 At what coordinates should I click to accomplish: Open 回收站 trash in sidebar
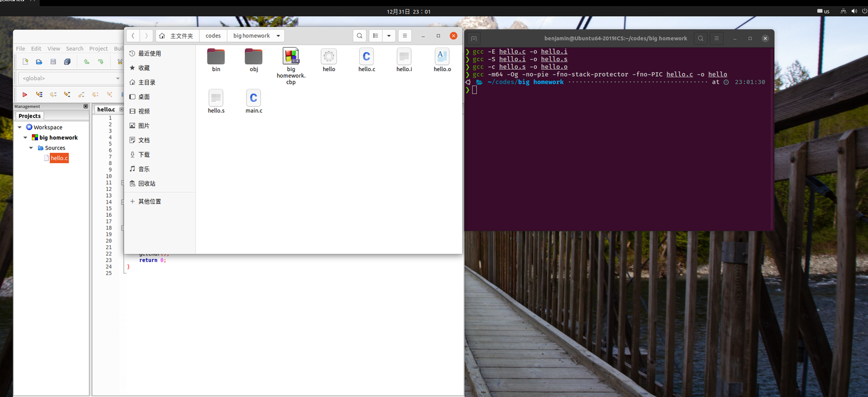coord(160,184)
